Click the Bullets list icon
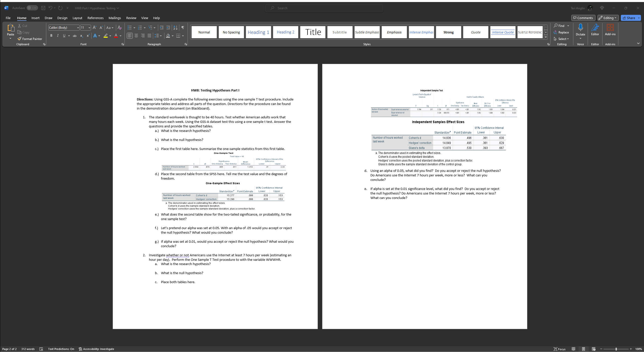Image resolution: width=644 pixels, height=352 pixels. click(x=130, y=28)
